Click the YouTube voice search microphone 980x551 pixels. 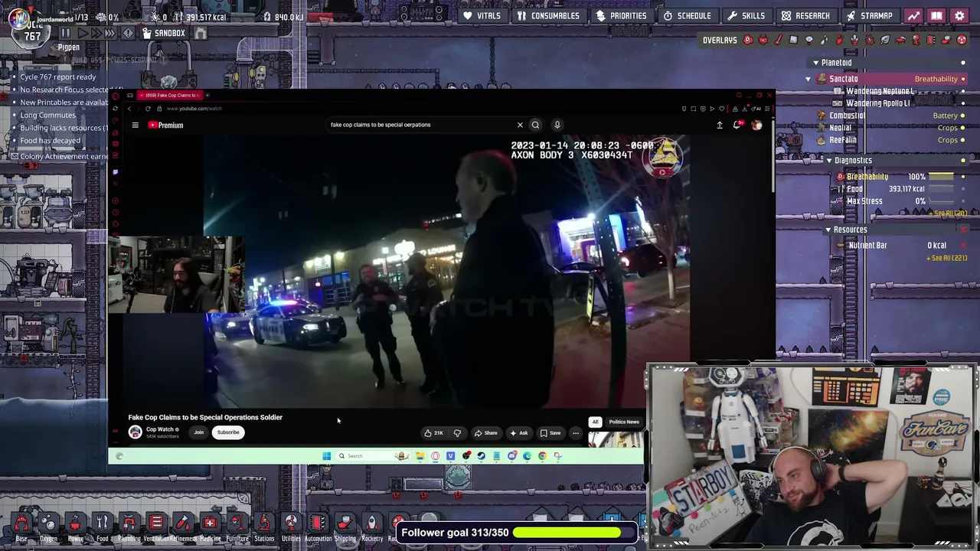(x=557, y=125)
